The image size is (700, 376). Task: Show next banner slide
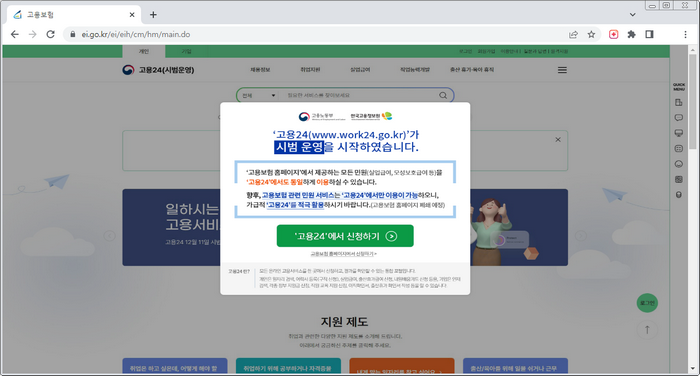581,236
